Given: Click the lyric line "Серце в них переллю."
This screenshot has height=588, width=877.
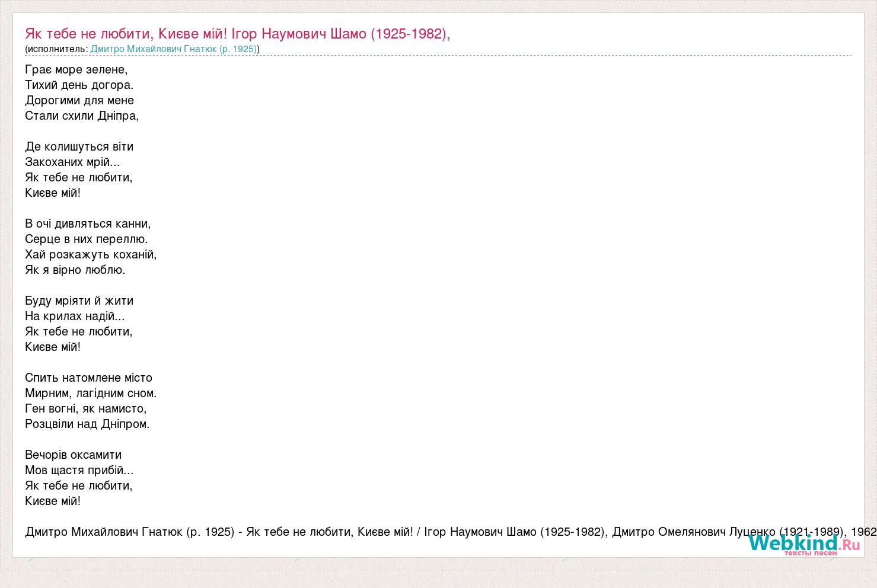Looking at the screenshot, I should tap(87, 239).
